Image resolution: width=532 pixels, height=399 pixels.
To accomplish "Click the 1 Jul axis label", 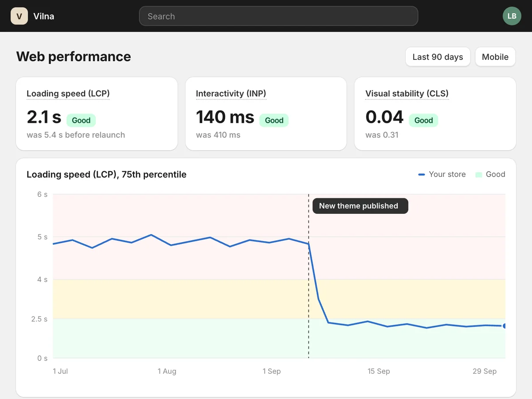I will [60, 371].
